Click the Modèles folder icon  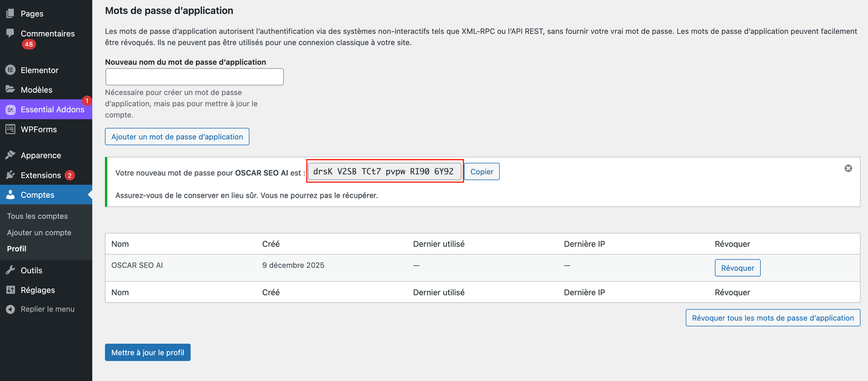tap(10, 90)
